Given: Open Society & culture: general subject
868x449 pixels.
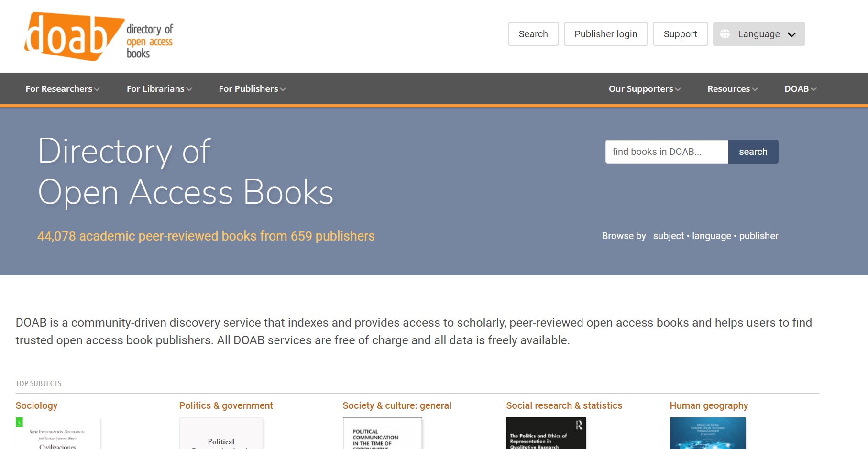Looking at the screenshot, I should click(397, 405).
